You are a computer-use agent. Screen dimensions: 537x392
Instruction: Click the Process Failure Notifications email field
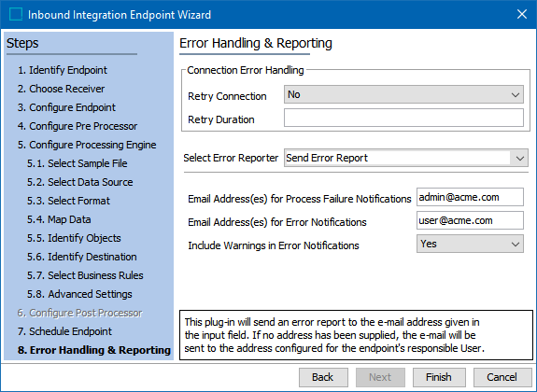point(470,197)
